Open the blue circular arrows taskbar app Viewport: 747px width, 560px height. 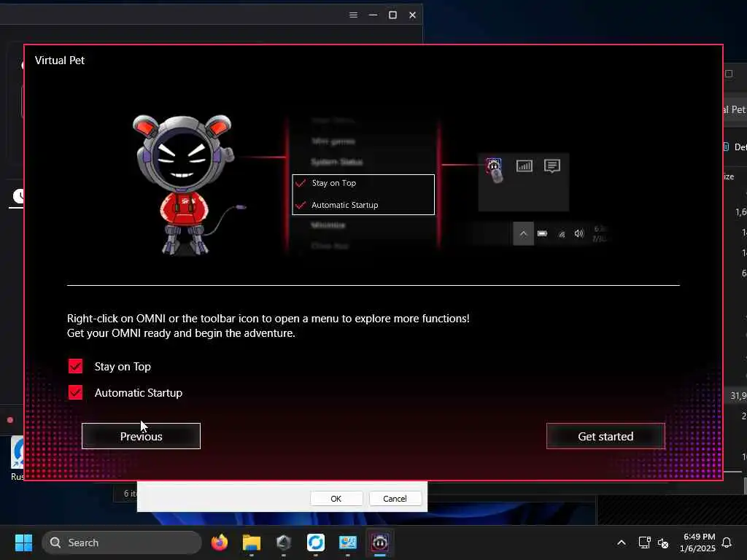click(x=316, y=542)
